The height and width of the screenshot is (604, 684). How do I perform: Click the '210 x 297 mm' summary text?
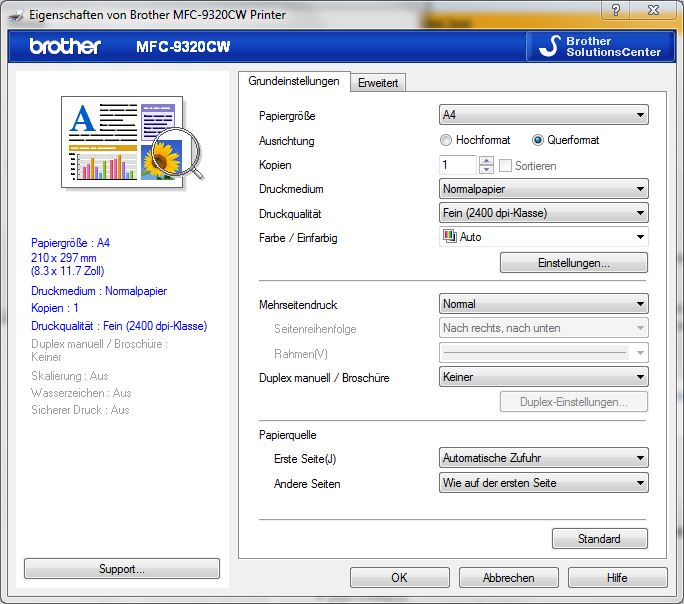coord(64,258)
